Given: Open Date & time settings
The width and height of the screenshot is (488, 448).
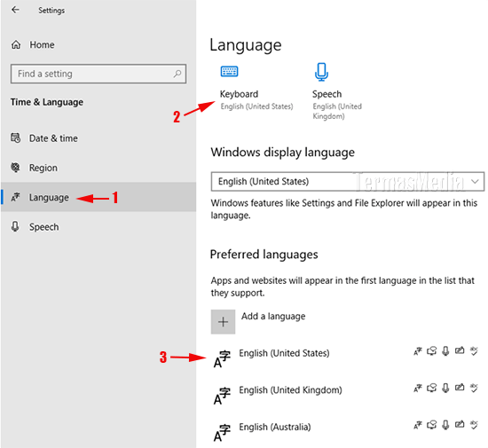Looking at the screenshot, I should coord(53,138).
